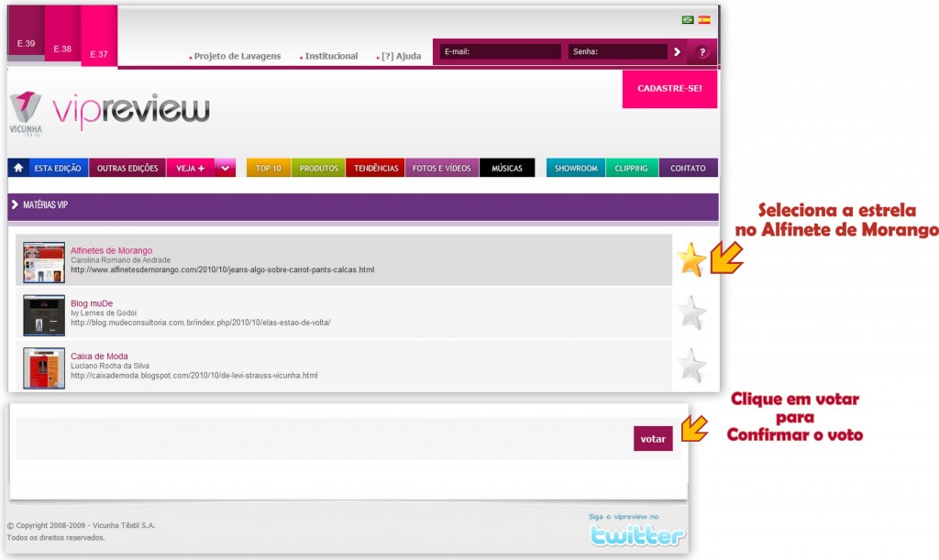The width and height of the screenshot is (939, 560).
Task: Click the home icon in navigation bar
Action: [x=18, y=168]
